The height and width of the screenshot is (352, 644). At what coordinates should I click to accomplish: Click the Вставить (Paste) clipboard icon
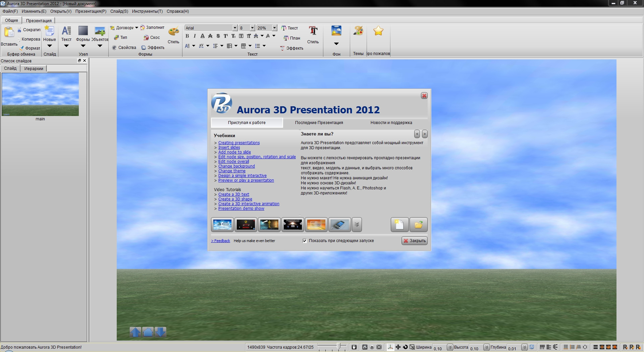[9, 33]
